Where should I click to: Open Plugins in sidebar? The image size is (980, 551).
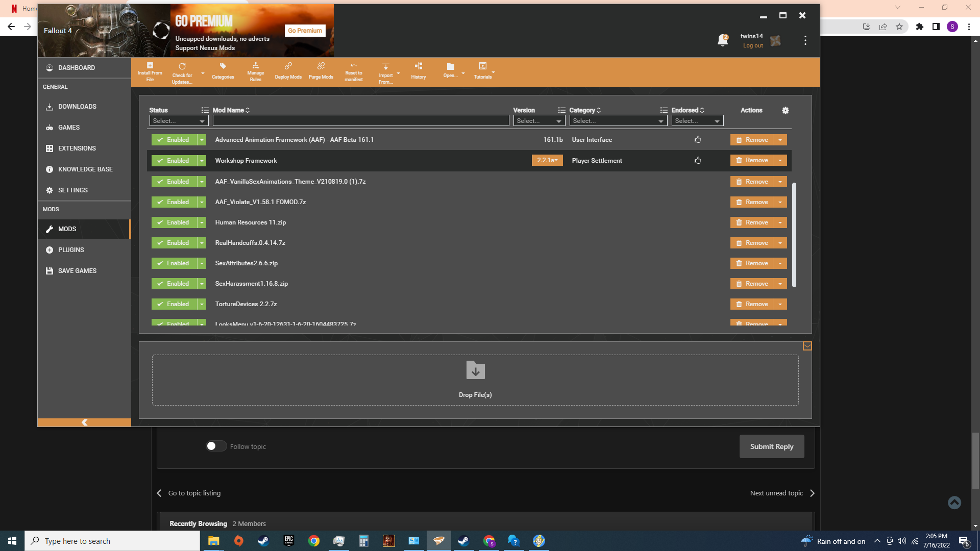pos(84,250)
